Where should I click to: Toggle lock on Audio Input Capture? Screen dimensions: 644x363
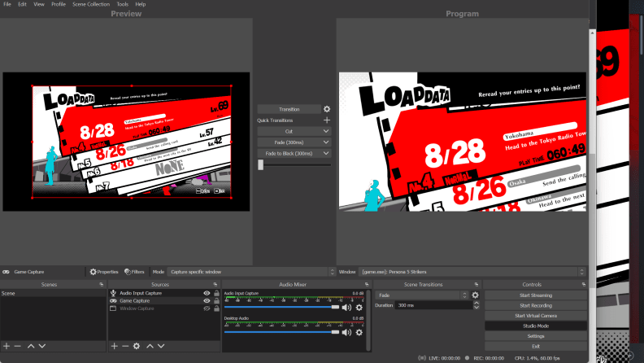[216, 293]
